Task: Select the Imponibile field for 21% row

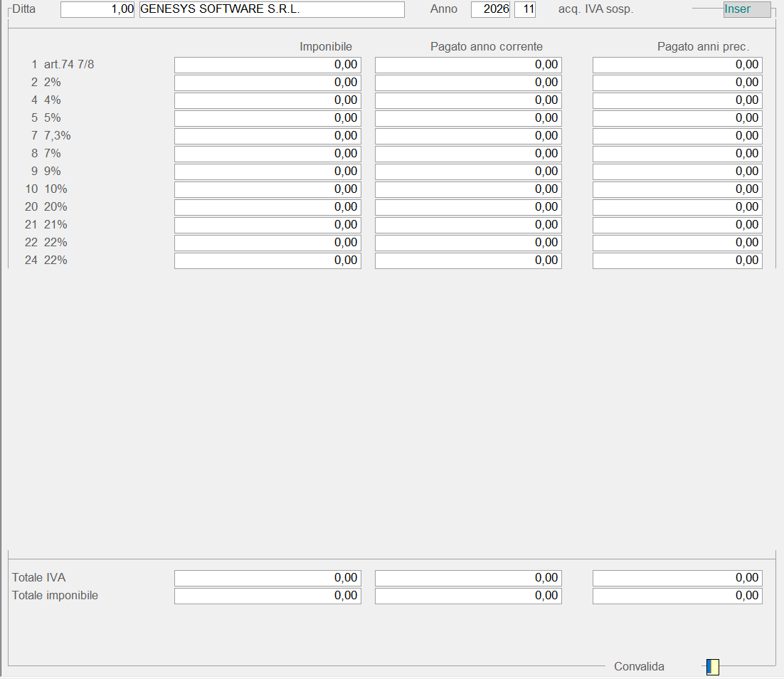Action: 267,225
